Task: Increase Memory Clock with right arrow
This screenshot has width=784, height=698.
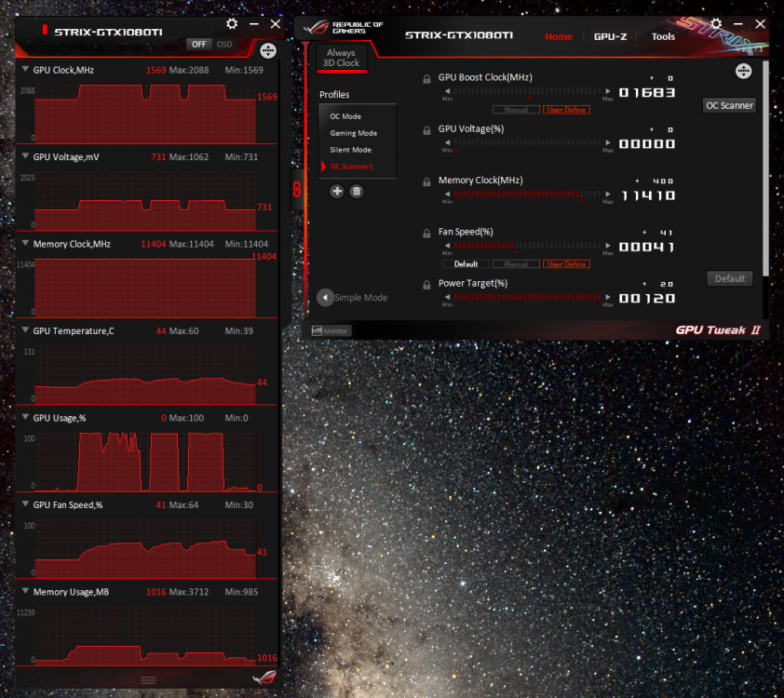Action: [607, 194]
